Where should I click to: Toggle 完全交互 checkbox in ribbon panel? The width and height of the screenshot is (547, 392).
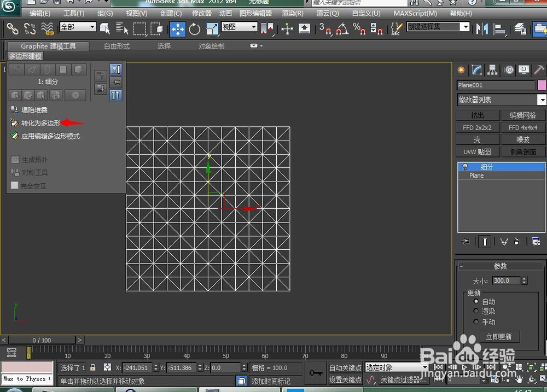(x=14, y=185)
